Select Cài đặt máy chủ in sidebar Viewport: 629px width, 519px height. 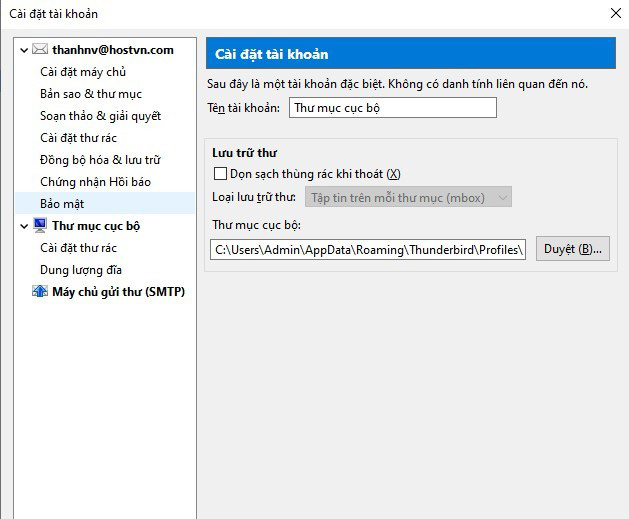click(83, 72)
